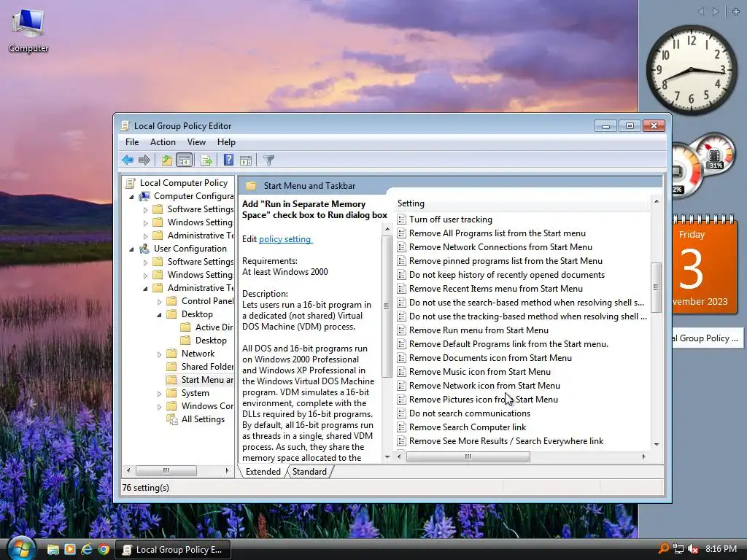This screenshot has width=747, height=560.
Task: Click the settings list horizontal scrollbar thumb
Action: tap(468, 456)
